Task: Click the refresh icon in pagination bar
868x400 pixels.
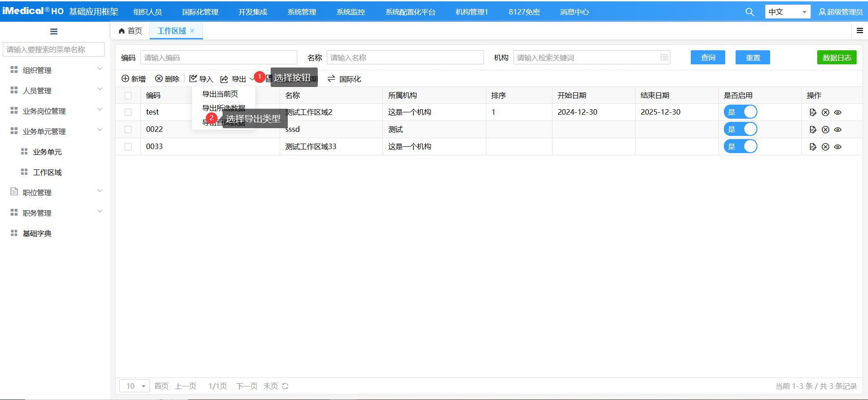Action: pyautogui.click(x=285, y=386)
